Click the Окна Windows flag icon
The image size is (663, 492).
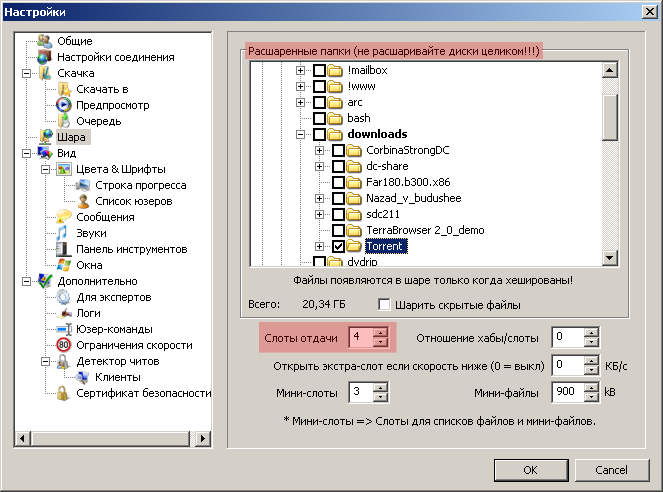point(64,265)
